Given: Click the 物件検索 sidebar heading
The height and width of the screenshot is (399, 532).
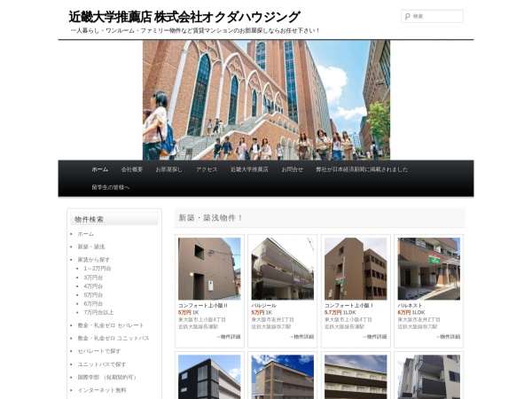Looking at the screenshot, I should tap(89, 219).
